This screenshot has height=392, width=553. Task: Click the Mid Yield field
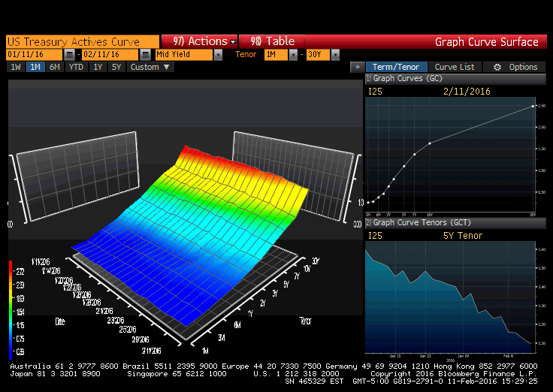tap(184, 55)
